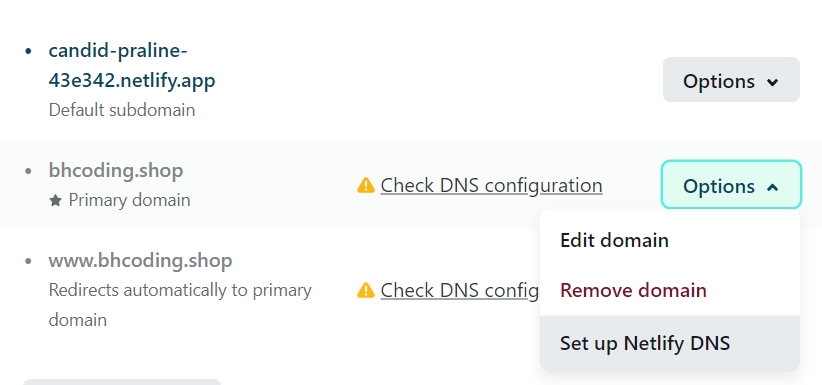Viewport: 822px width, 385px height.
Task: Click bullet marker beside candid-praline domain
Action: (x=28, y=51)
